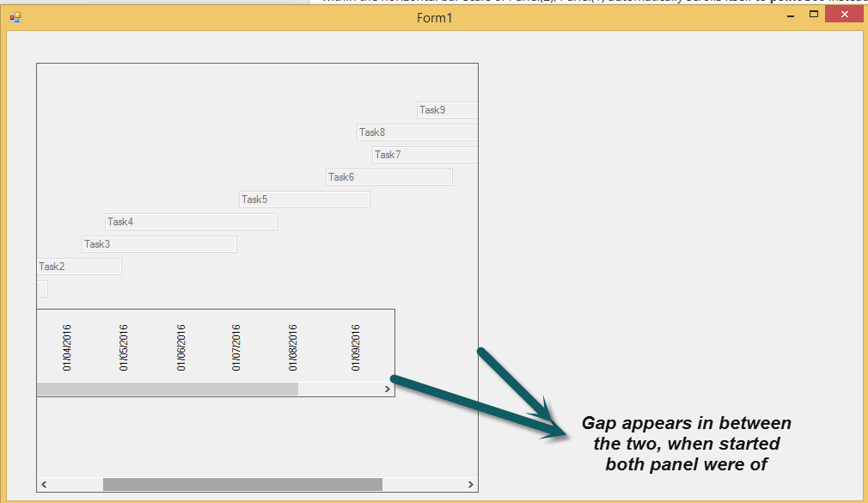Image resolution: width=868 pixels, height=503 pixels.
Task: Click the 01/09/2016 date label
Action: pos(356,348)
